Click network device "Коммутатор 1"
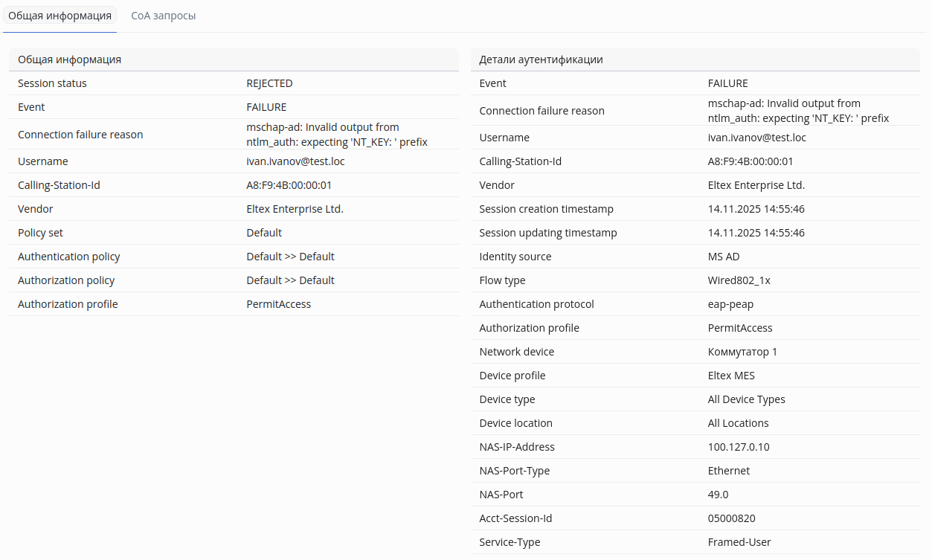Image resolution: width=932 pixels, height=560 pixels. (742, 352)
